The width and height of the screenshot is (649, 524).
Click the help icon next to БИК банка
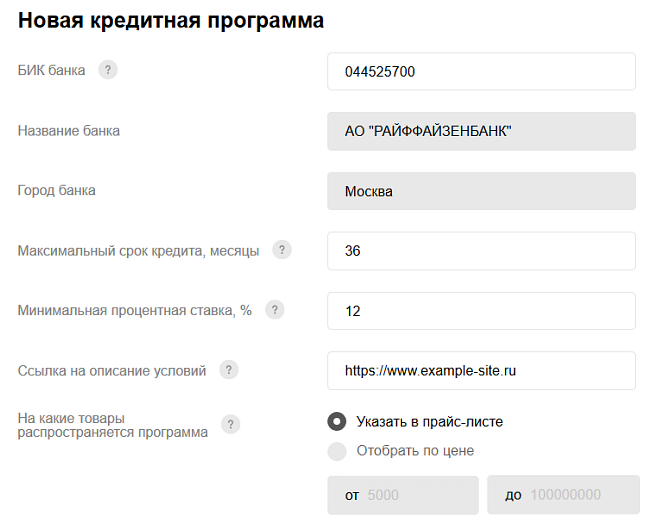[108, 70]
